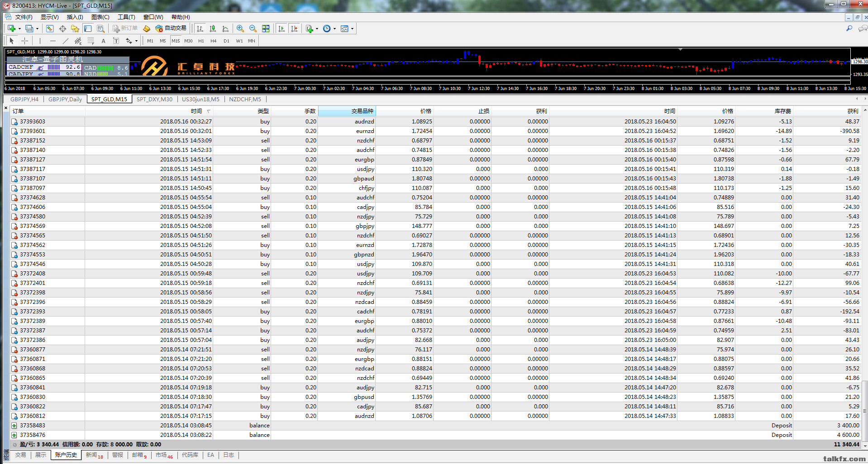Image resolution: width=868 pixels, height=464 pixels.
Task: Switch timeframe to W1
Action: [239, 41]
